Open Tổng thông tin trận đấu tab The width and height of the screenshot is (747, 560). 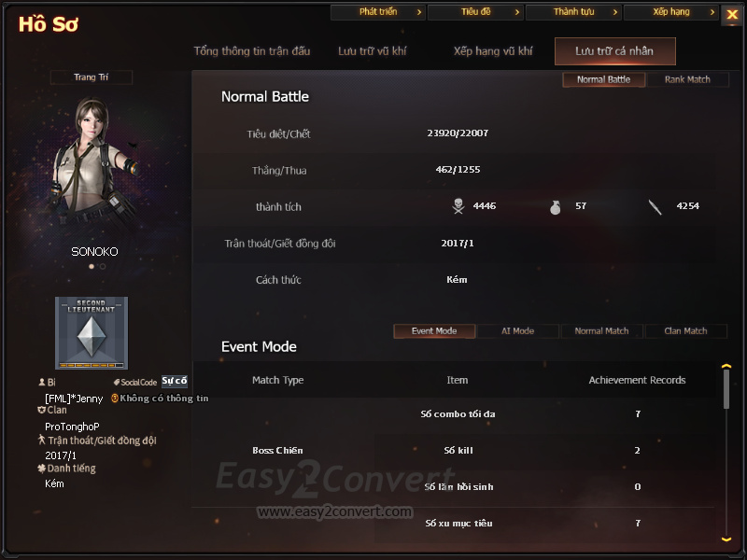coord(252,51)
